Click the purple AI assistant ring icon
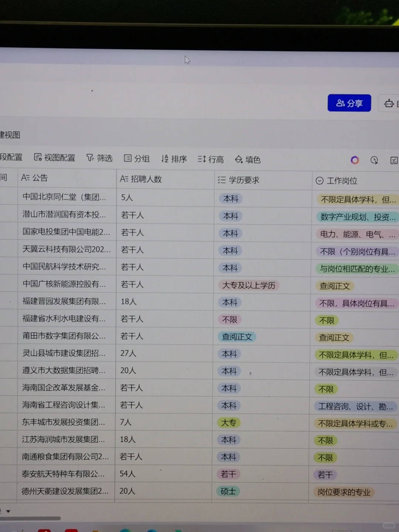Viewport: 399px width, 532px height. click(354, 160)
